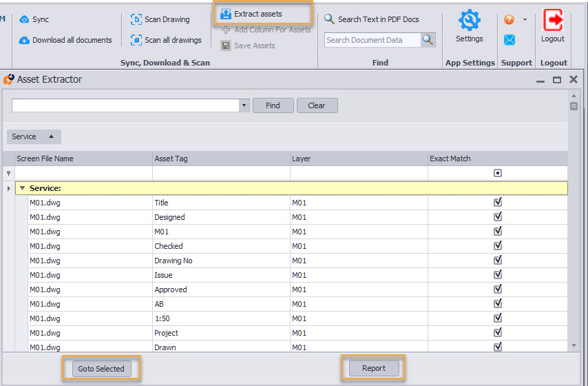
Task: Uncheck Exact Match for the Drawing No row
Action: pos(498,261)
